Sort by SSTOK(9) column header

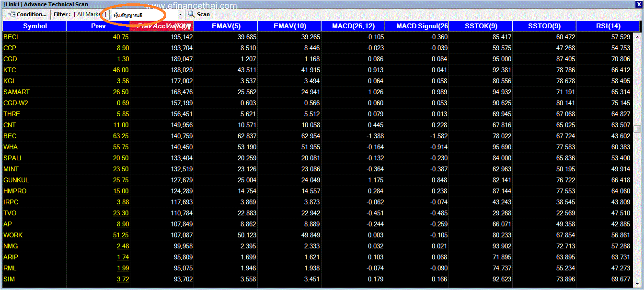point(481,26)
